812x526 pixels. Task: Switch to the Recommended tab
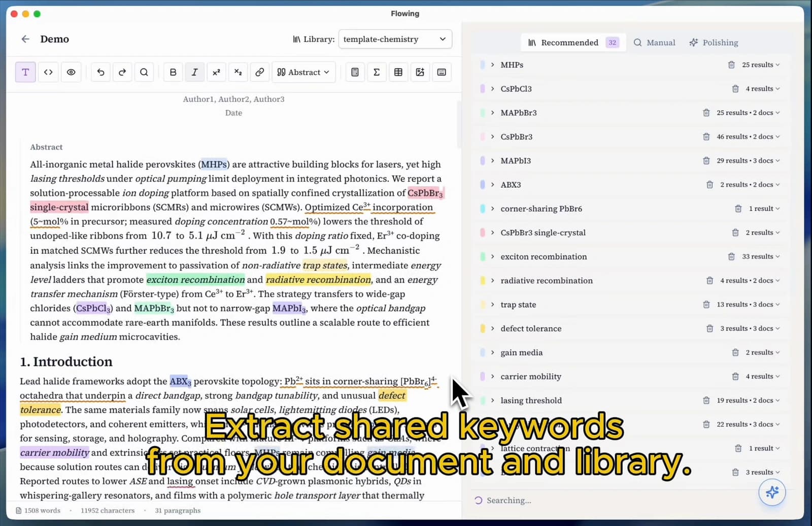tap(573, 43)
